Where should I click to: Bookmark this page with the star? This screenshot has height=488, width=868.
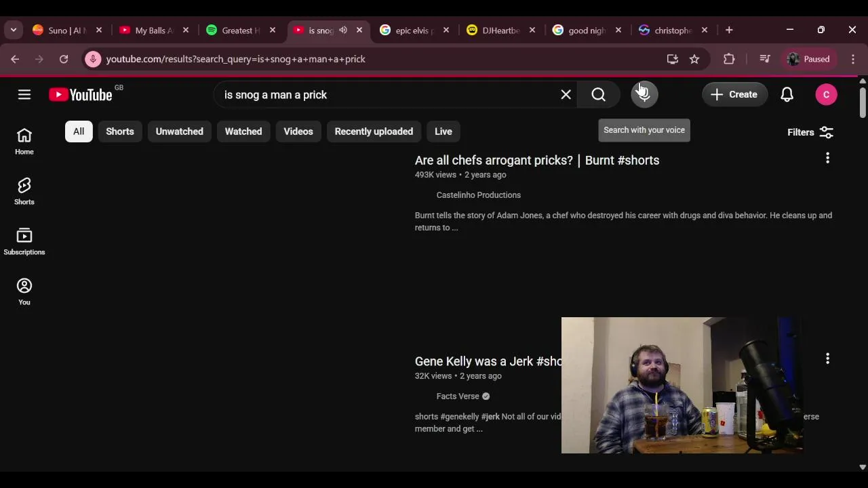(694, 59)
